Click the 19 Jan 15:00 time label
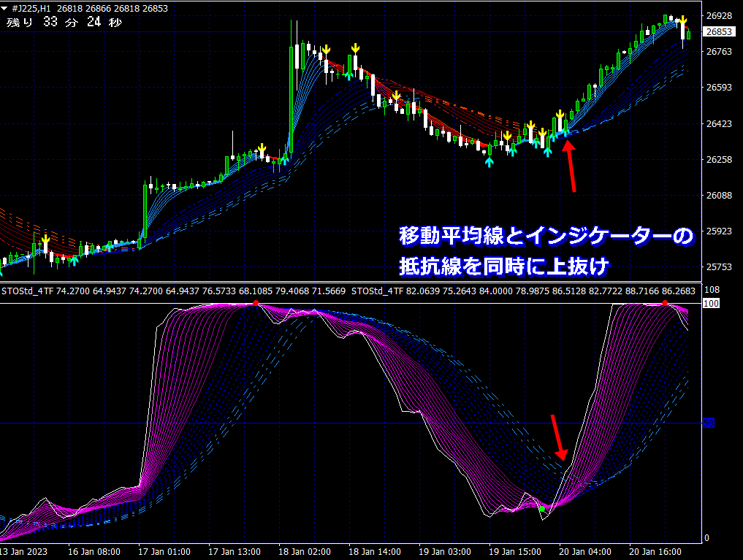 pyautogui.click(x=514, y=552)
